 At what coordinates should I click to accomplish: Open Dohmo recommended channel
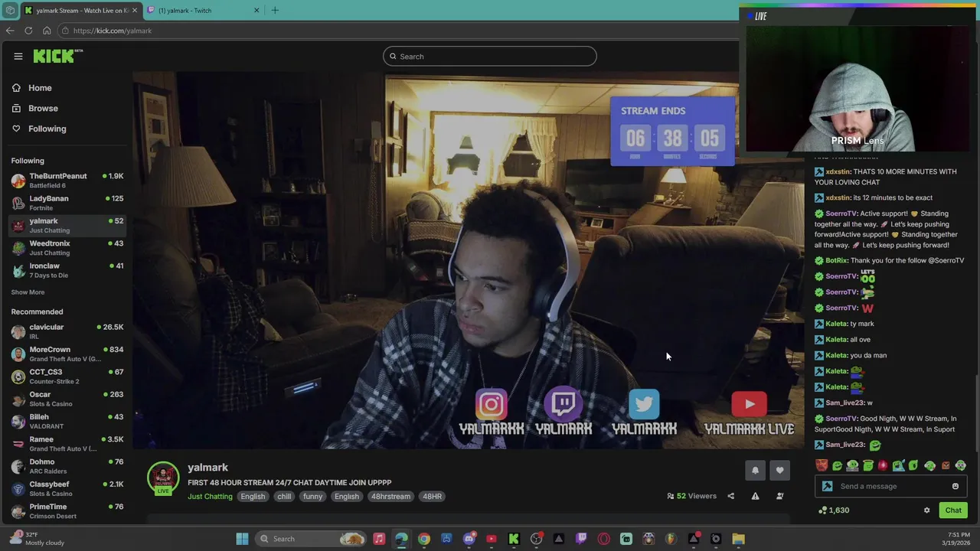pos(67,466)
